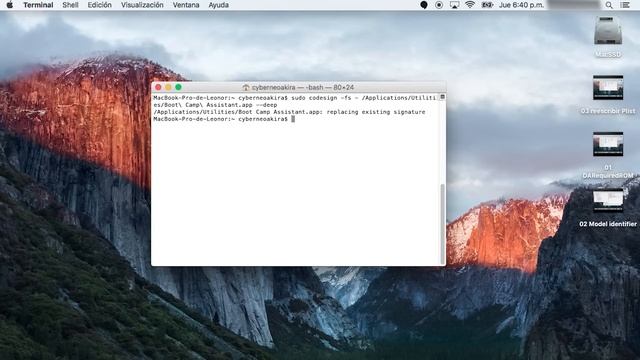Click the Terminal window title text
The image size is (640, 360).
(302, 87)
